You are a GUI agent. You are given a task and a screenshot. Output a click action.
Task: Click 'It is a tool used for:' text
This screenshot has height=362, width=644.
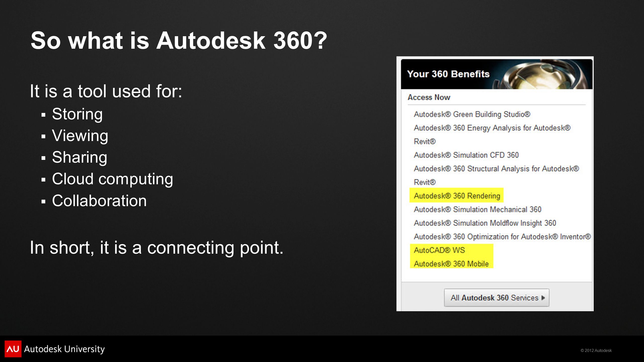pos(106,91)
